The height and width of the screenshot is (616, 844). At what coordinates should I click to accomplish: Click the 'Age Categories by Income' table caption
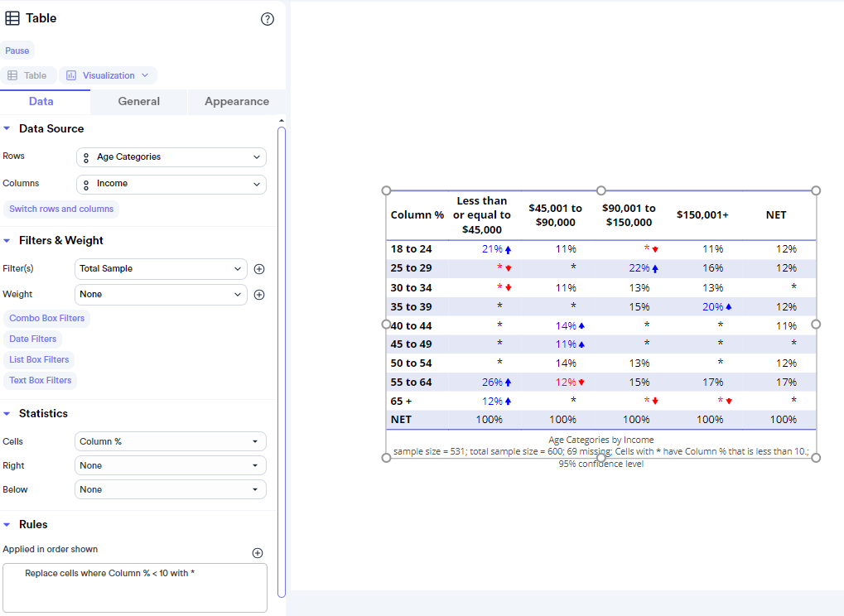pyautogui.click(x=601, y=440)
